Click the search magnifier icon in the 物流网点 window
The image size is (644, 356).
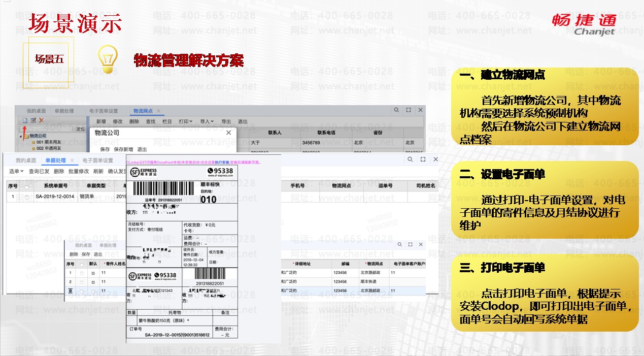point(395,110)
